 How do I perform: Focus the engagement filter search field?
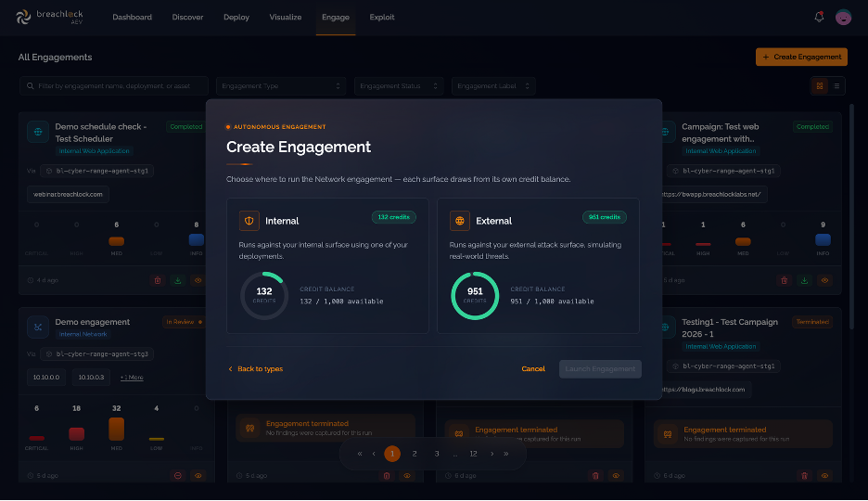[114, 85]
